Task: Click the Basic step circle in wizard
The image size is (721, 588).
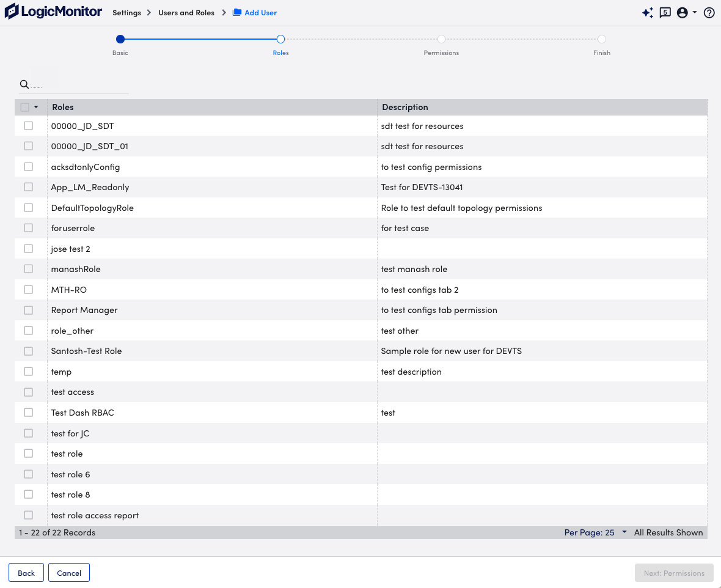Action: 120,39
